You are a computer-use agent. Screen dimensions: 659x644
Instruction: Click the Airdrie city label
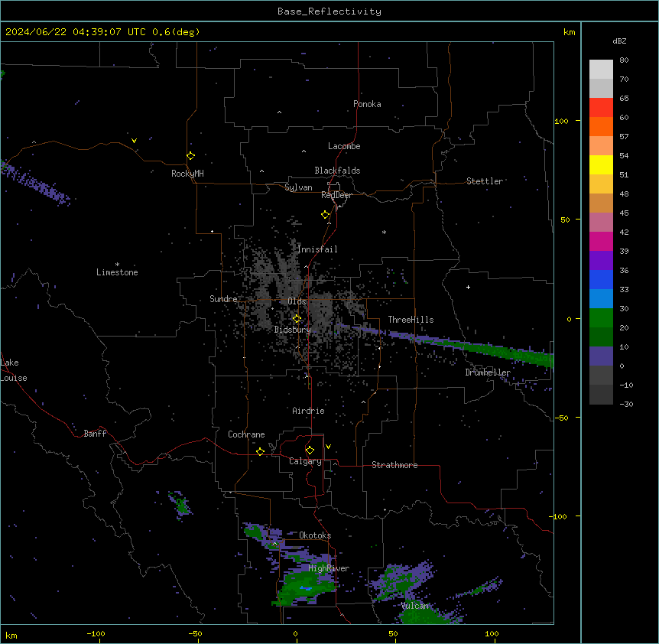(308, 411)
